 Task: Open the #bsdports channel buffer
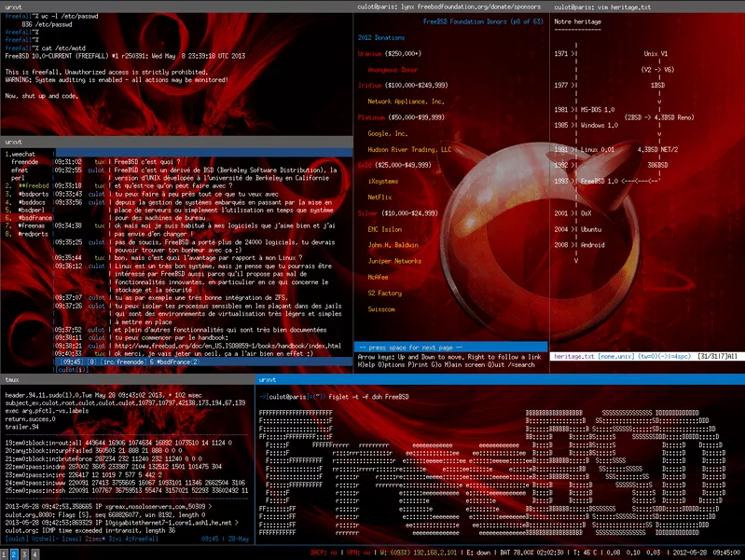point(34,194)
